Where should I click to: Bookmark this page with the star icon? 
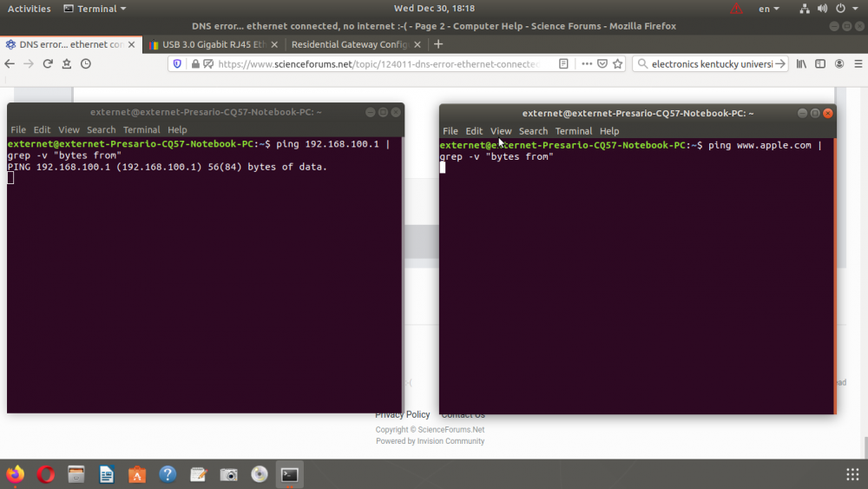coord(618,63)
